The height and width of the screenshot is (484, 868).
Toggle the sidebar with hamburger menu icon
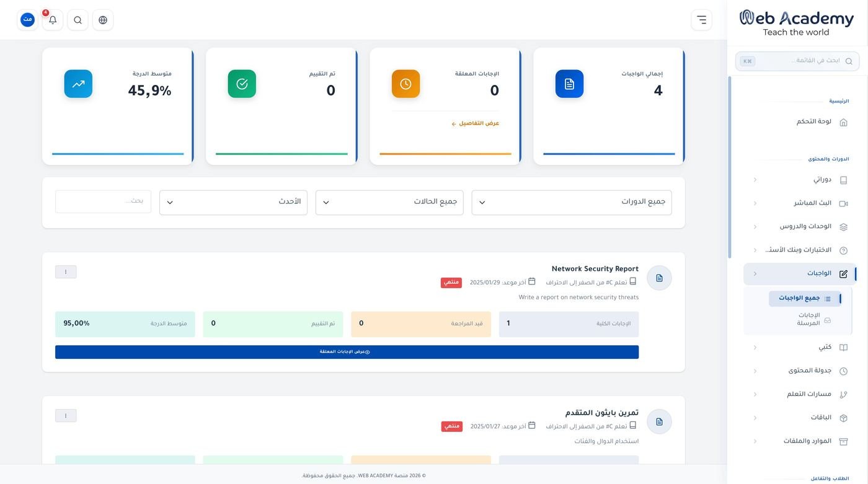[701, 20]
